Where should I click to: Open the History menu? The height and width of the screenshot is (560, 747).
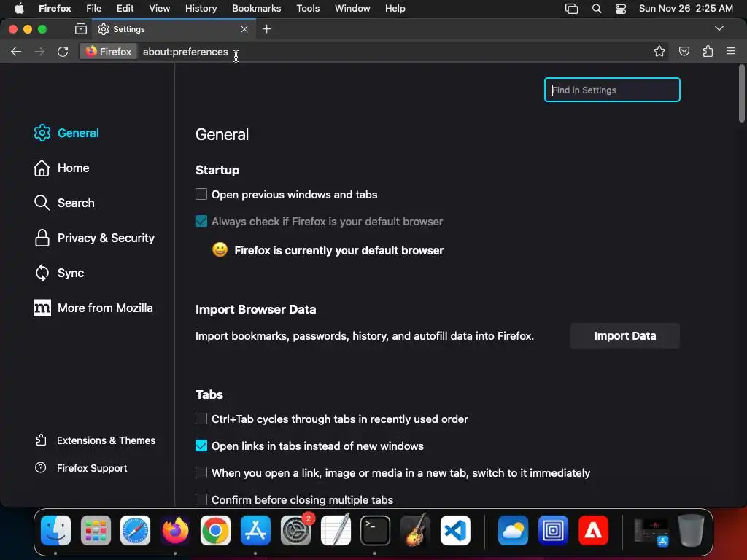click(x=201, y=8)
